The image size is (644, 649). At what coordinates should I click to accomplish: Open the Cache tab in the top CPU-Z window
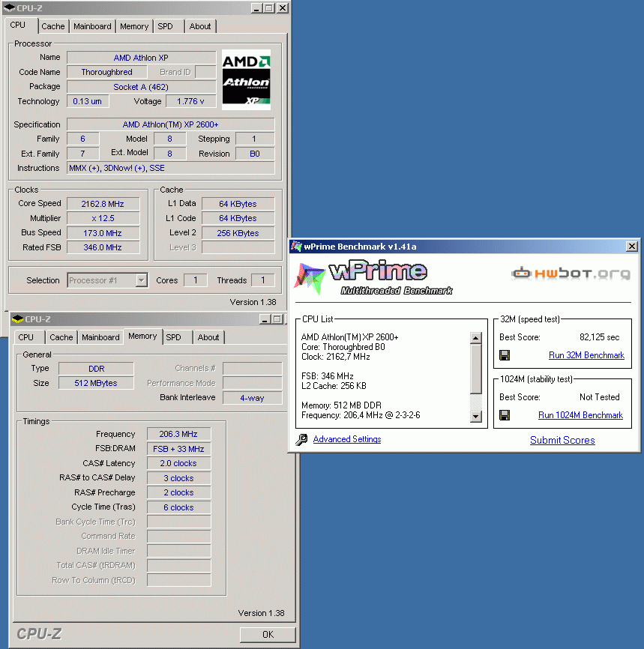tap(53, 26)
